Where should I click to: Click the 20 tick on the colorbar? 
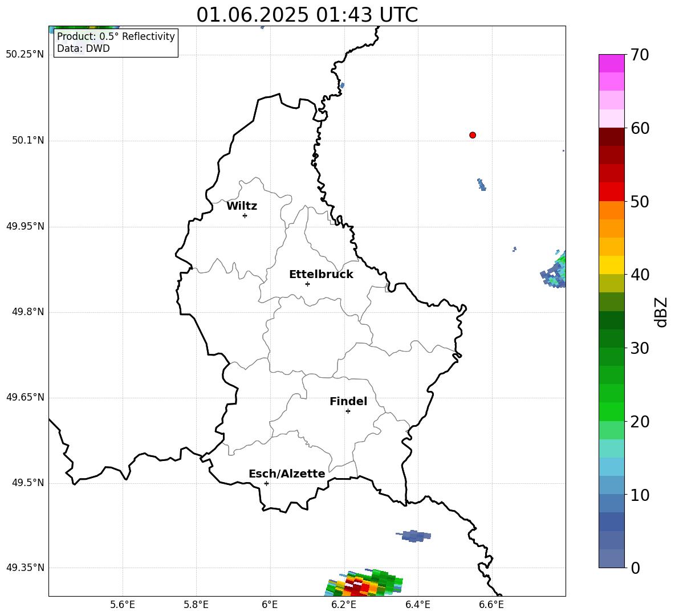point(639,421)
